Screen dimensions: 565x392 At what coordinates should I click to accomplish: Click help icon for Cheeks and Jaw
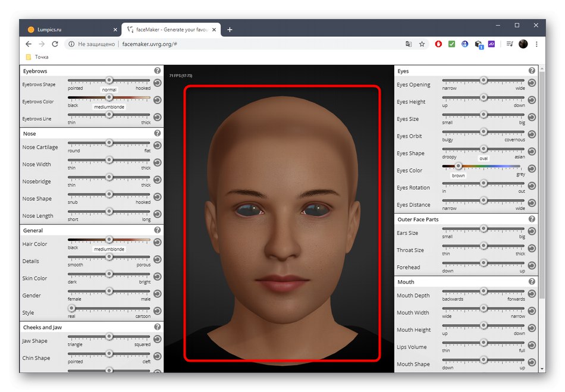(157, 327)
